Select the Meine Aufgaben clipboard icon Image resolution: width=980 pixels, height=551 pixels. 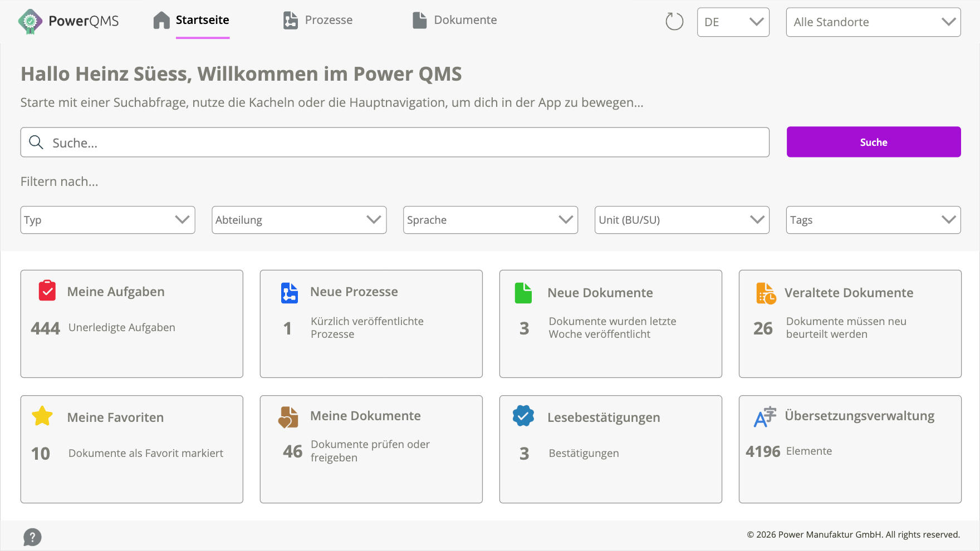47,291
